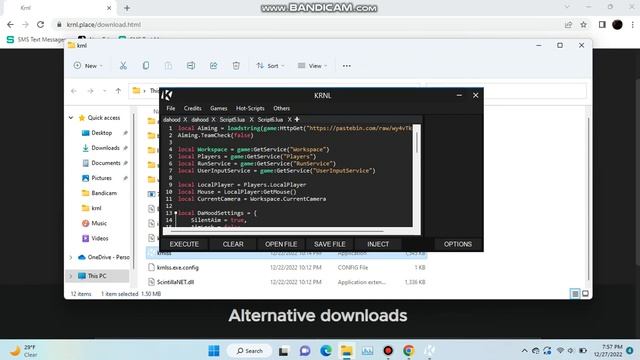Screen dimensions: 640x360
Task: Switch to the Script5.lua tab
Action: pos(232,120)
